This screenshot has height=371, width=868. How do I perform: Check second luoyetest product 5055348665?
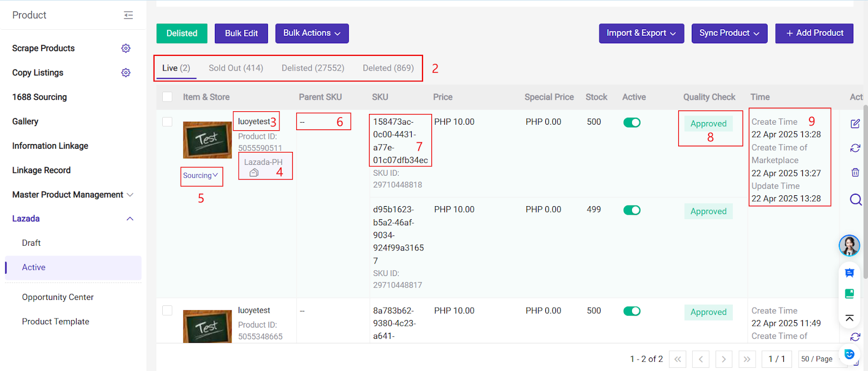pos(167,310)
